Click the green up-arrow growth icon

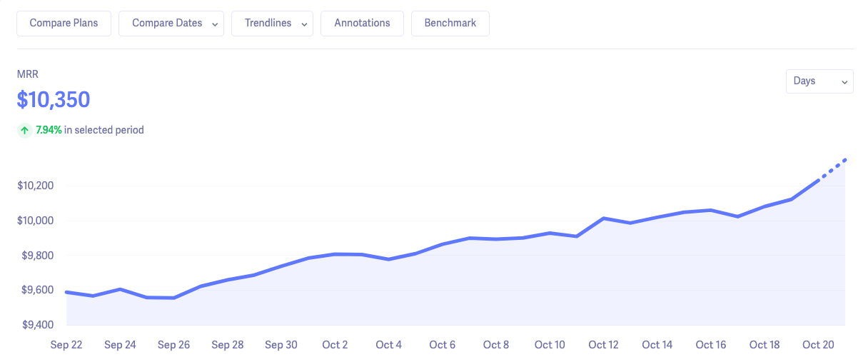pyautogui.click(x=25, y=130)
